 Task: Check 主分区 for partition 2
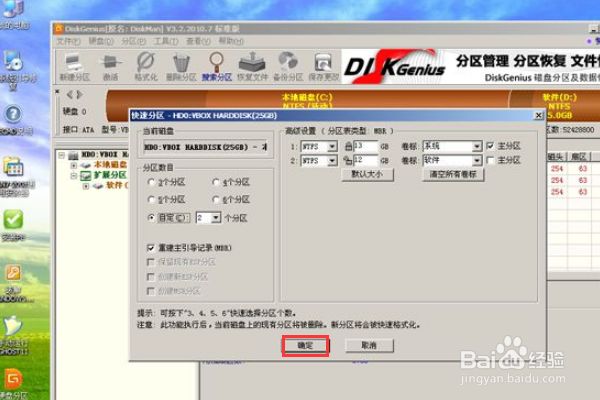point(490,160)
